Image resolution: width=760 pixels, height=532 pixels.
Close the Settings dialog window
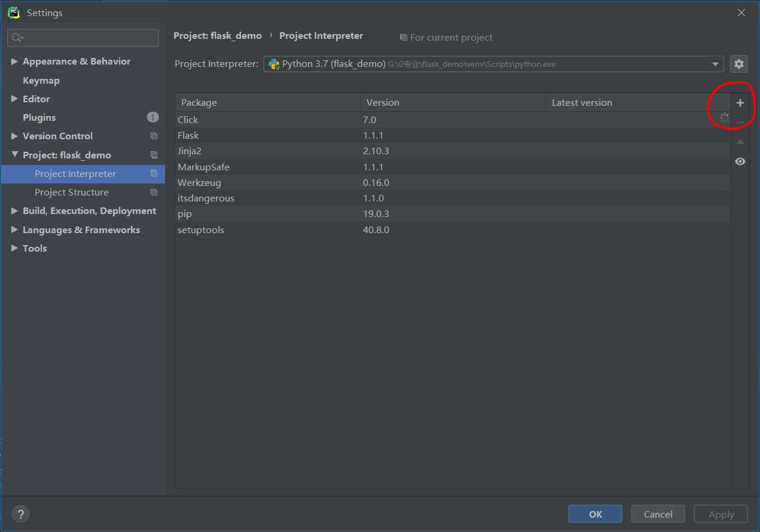coord(741,13)
